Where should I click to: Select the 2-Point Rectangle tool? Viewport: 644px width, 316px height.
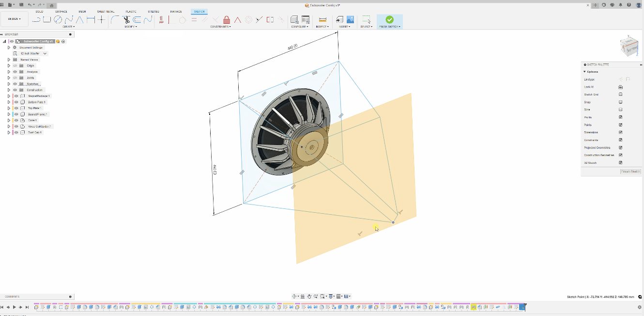(47, 20)
